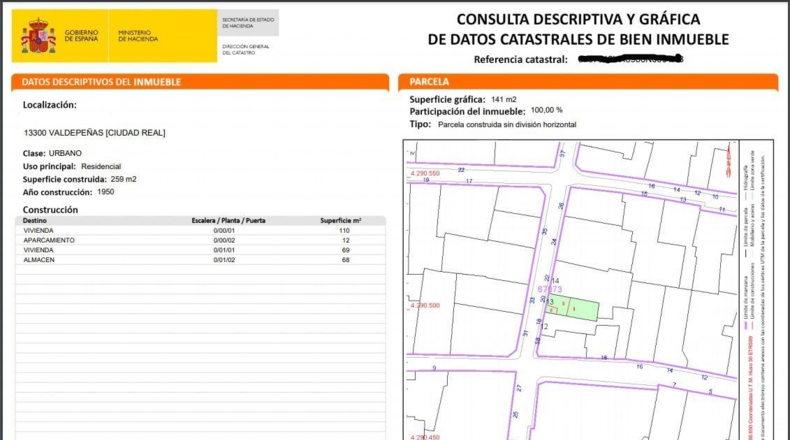The image size is (790, 440).
Task: Click the 'Superficie construida:' label
Action: pos(64,179)
